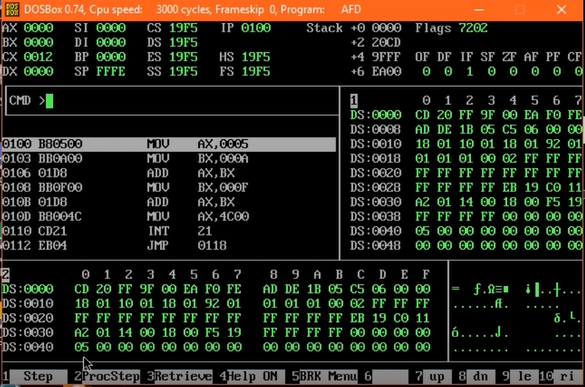This screenshot has height=387, width=585.
Task: Click DS:0030 row in memory window 1
Action: point(466,202)
